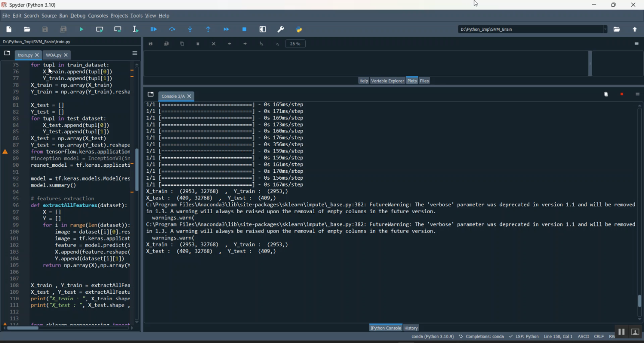Open the Debug menu
Viewport: 644px width, 343px height.
pos(78,16)
